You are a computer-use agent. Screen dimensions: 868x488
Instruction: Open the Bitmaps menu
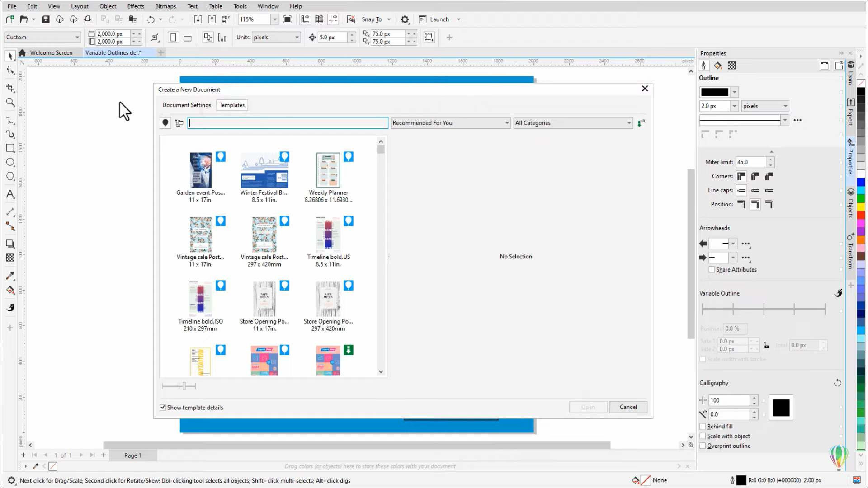point(165,6)
